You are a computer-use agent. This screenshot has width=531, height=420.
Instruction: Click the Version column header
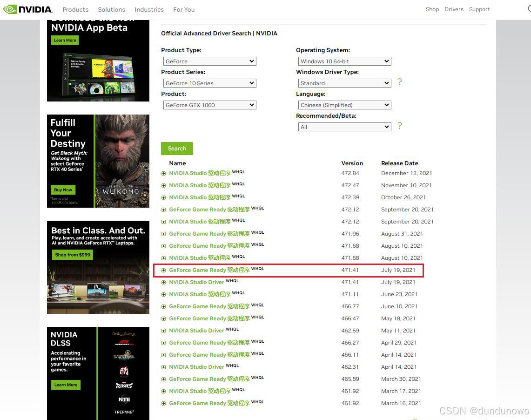[x=352, y=163]
